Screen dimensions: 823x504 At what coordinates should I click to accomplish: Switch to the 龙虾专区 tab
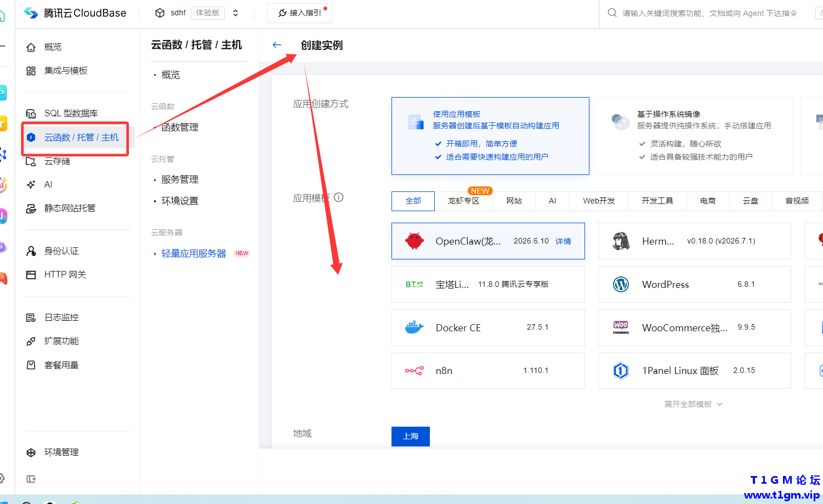463,201
